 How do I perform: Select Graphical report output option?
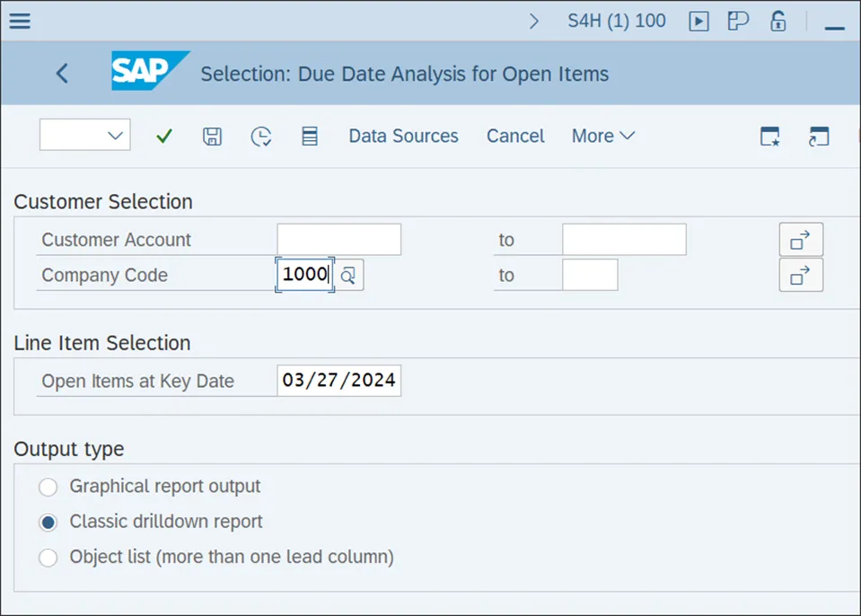(x=48, y=487)
